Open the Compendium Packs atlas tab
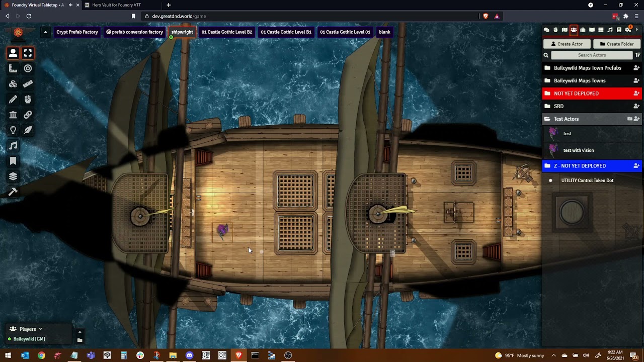The height and width of the screenshot is (362, 644). coord(619,30)
